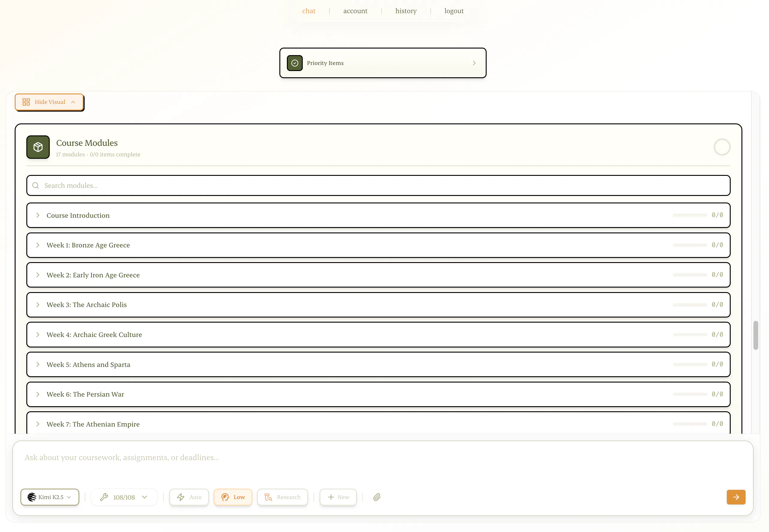Viewport: 769px width, 532px height.
Task: Click the Course Modules progress circle
Action: point(722,147)
